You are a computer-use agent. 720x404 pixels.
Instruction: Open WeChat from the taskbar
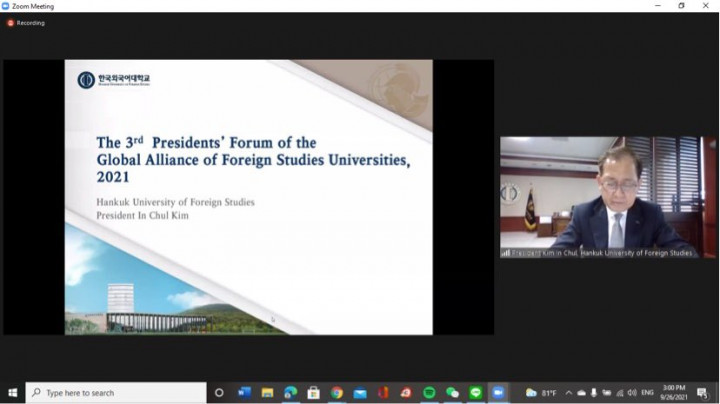click(x=452, y=393)
